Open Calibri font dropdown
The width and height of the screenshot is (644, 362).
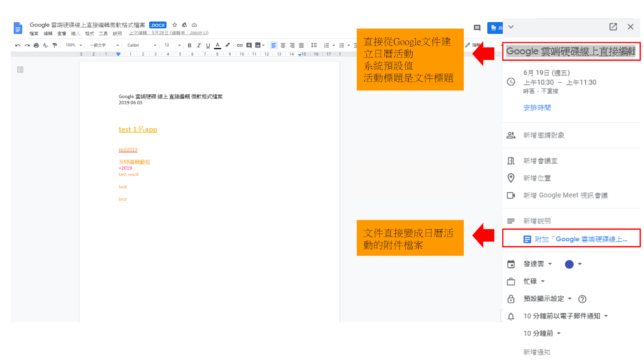(x=142, y=45)
